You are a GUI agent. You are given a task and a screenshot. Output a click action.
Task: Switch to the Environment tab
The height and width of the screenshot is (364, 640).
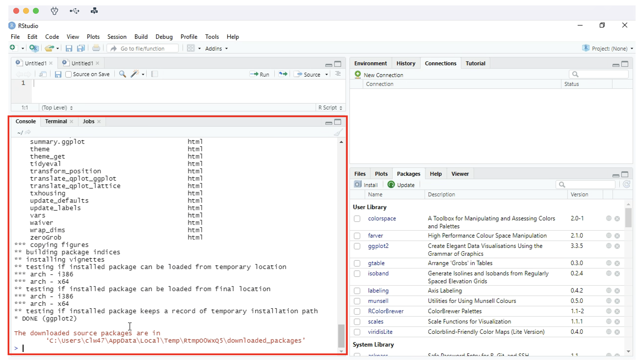tap(370, 63)
